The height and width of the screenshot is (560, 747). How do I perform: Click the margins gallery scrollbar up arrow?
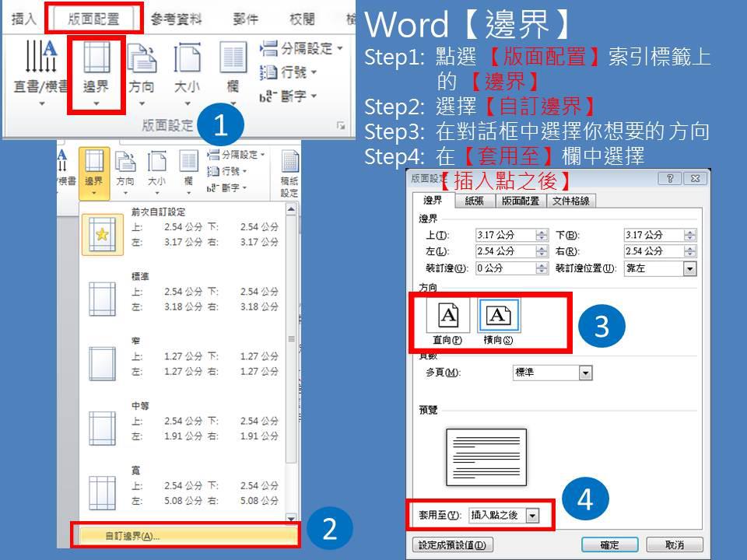click(291, 209)
